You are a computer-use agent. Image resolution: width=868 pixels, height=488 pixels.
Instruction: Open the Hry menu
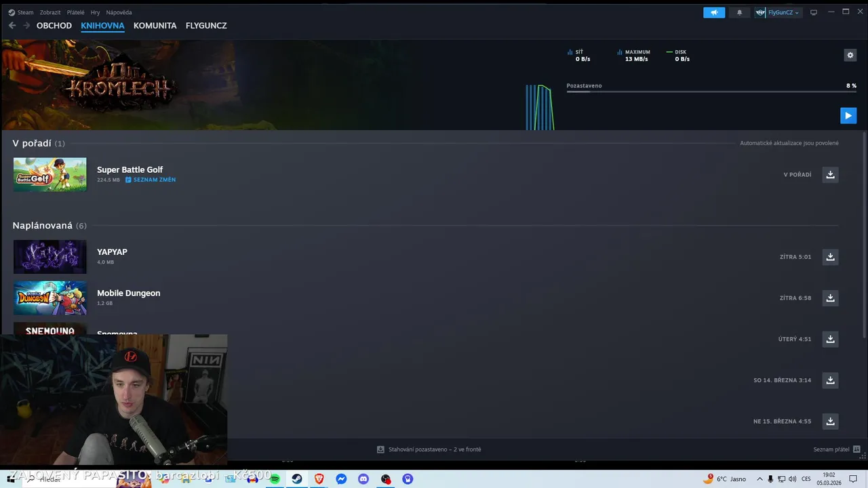tap(95, 12)
